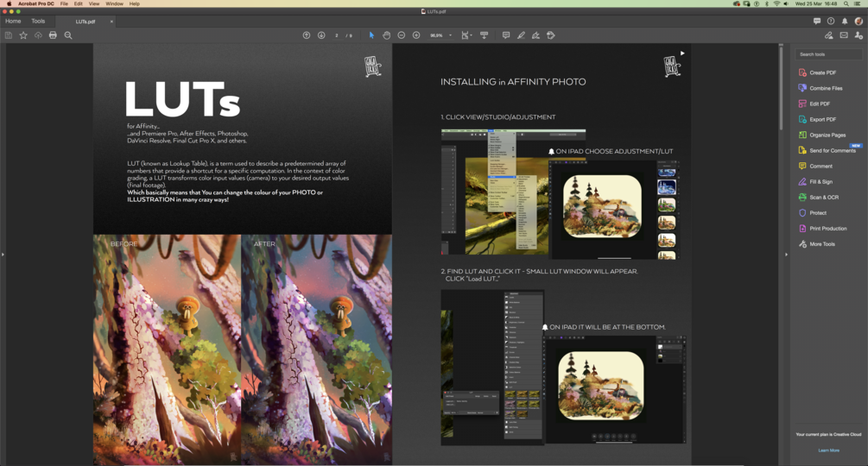Go to previous page with up arrow
The height and width of the screenshot is (466, 868).
point(306,35)
